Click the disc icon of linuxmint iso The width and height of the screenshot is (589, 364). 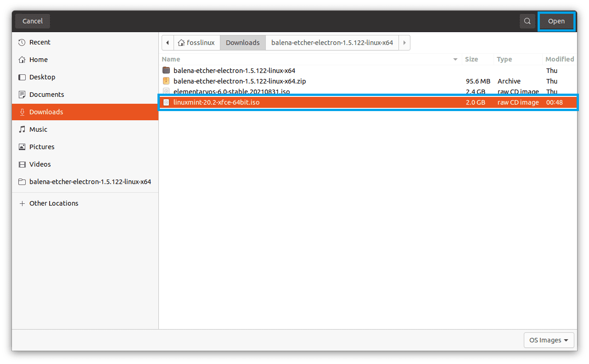pos(166,102)
